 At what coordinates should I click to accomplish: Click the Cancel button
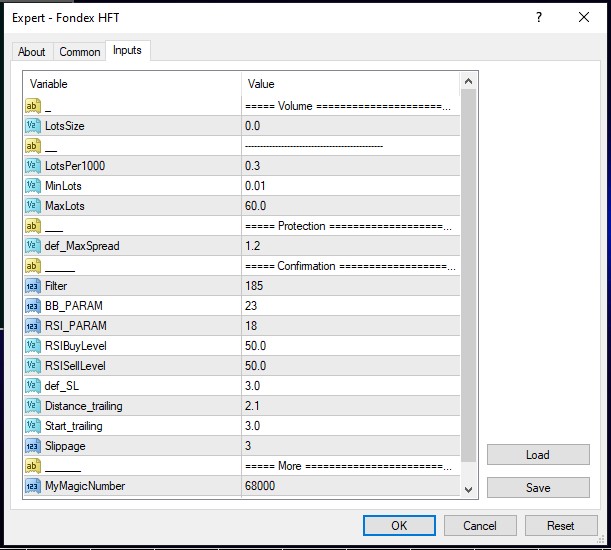point(480,525)
